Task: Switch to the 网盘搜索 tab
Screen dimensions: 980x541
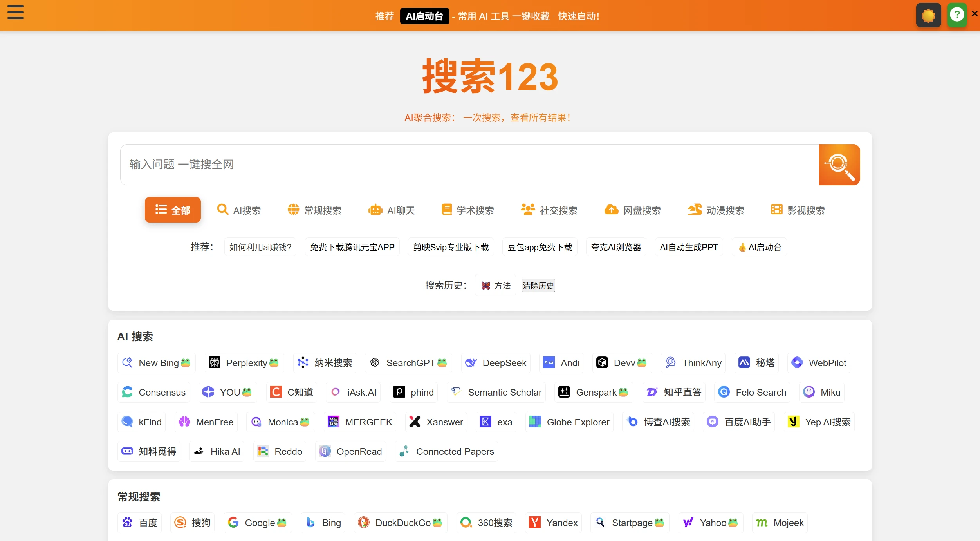Action: [632, 210]
